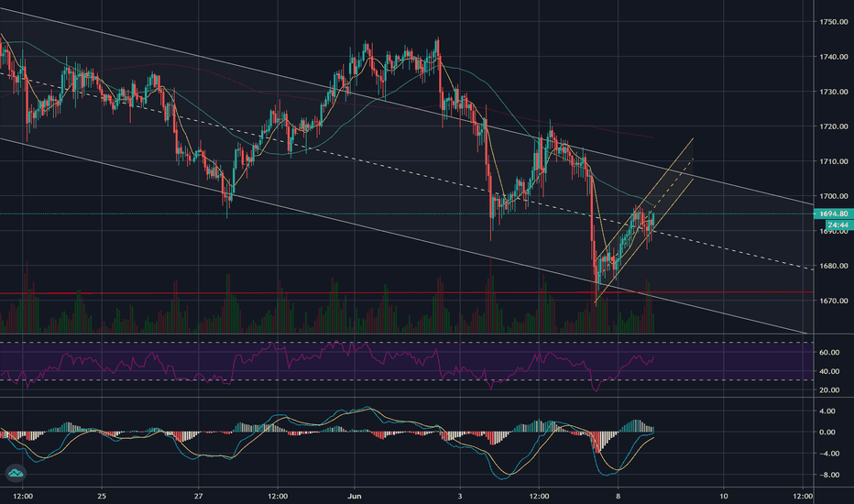Click the RSI 20.00 scale label

(x=829, y=390)
